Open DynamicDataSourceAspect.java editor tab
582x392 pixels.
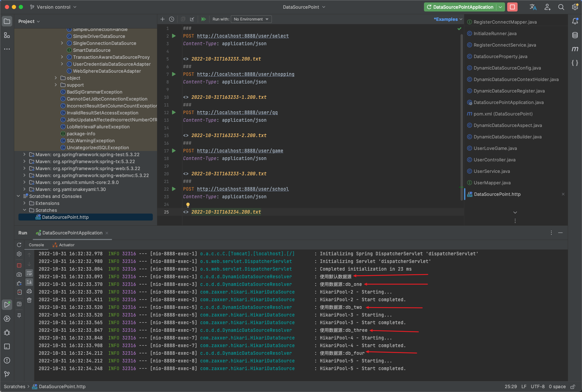(508, 125)
